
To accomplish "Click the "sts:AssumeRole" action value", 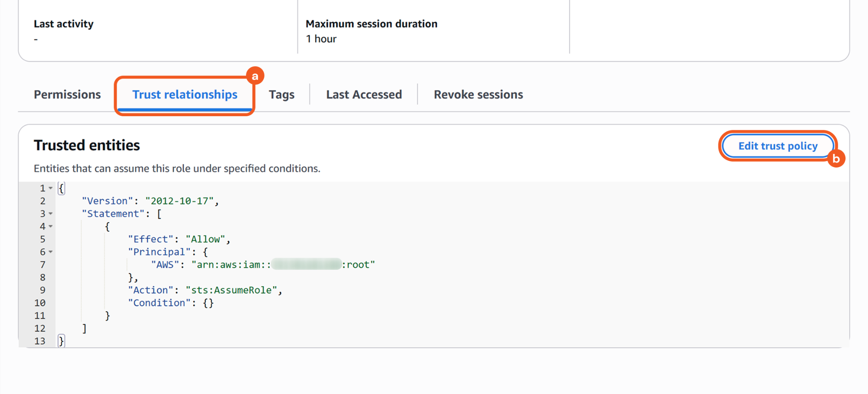I will click(x=231, y=290).
